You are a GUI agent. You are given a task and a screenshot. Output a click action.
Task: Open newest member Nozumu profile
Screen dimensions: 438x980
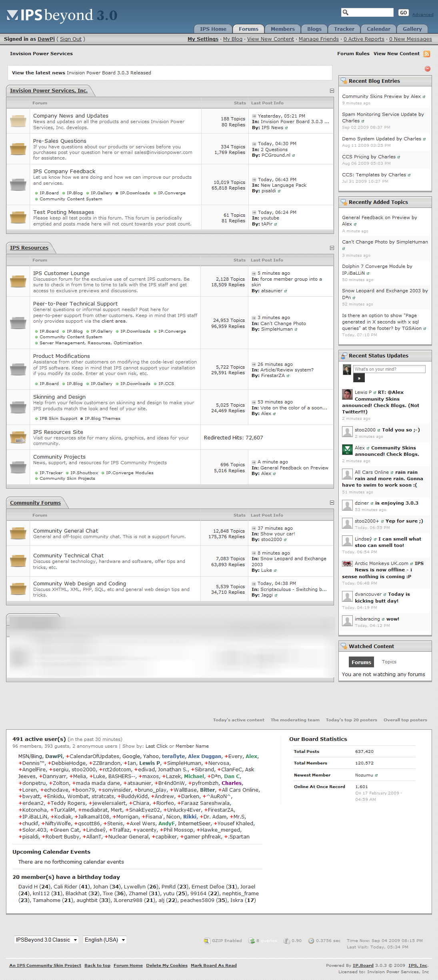364,775
